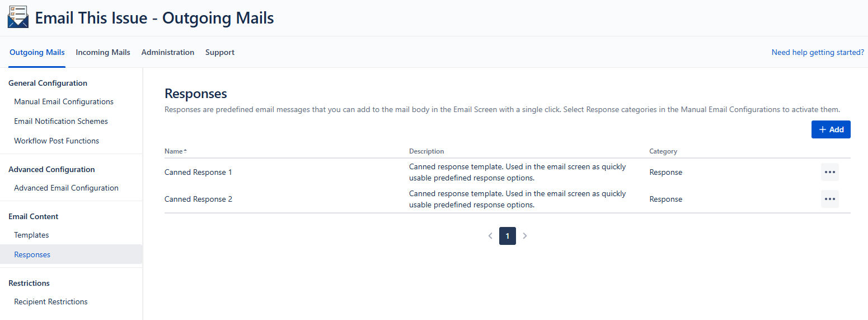Open Advanced Email Configuration

(66, 188)
